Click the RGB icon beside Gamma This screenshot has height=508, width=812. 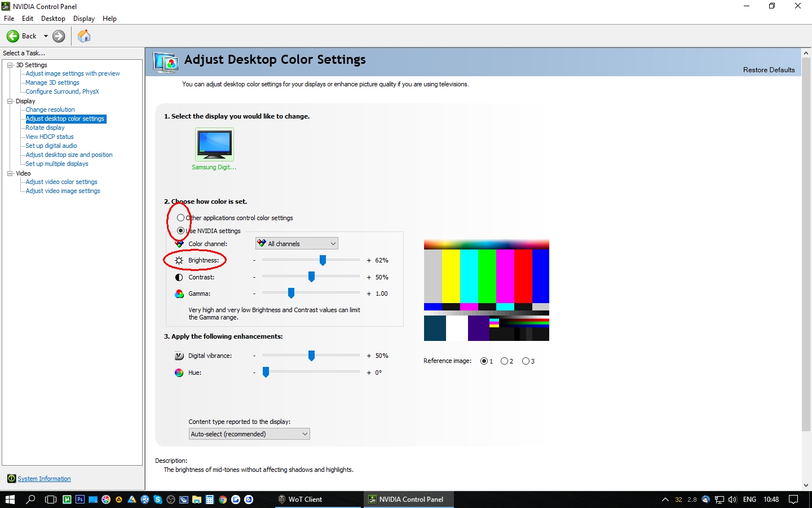179,294
